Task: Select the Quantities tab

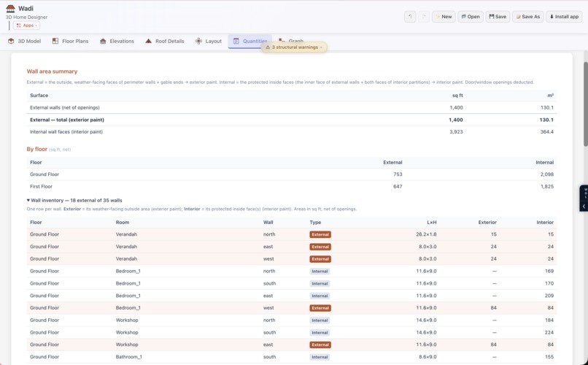Action: click(x=249, y=42)
